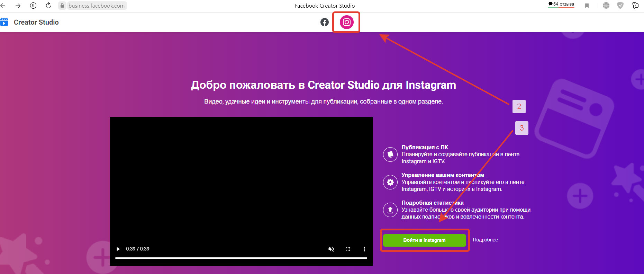
Task: Play the welcome video
Action: click(118, 249)
